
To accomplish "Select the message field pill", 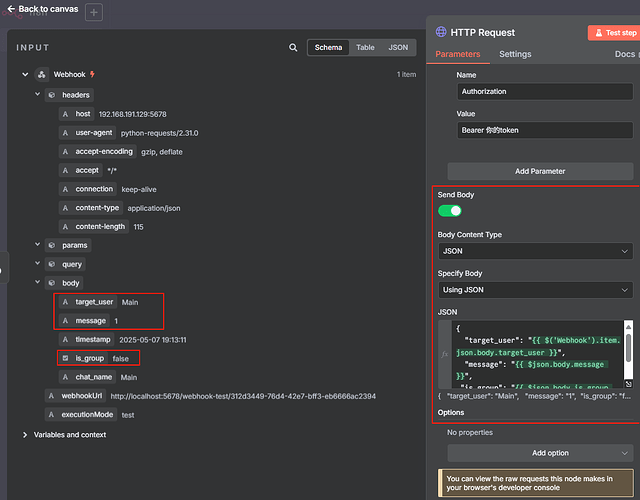I will coord(84,321).
